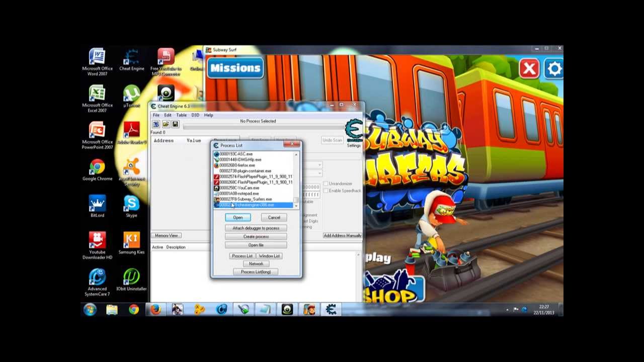
Task: Click the red X button in Subway Surfers
Action: tap(529, 69)
